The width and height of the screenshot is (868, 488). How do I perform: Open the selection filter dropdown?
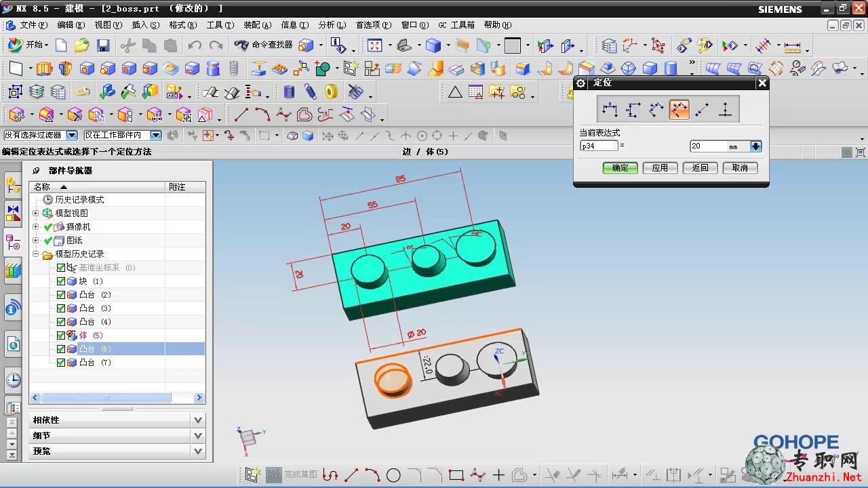coord(71,136)
